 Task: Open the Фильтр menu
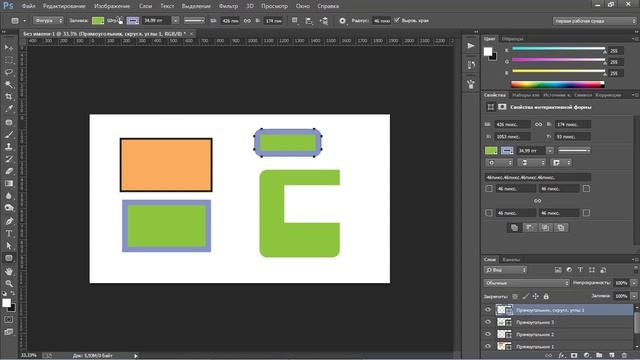pos(228,6)
